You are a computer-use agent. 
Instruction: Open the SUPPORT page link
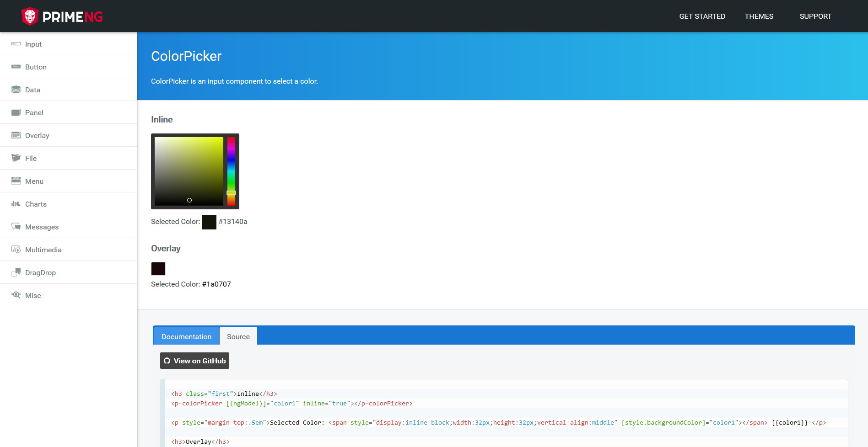(815, 16)
